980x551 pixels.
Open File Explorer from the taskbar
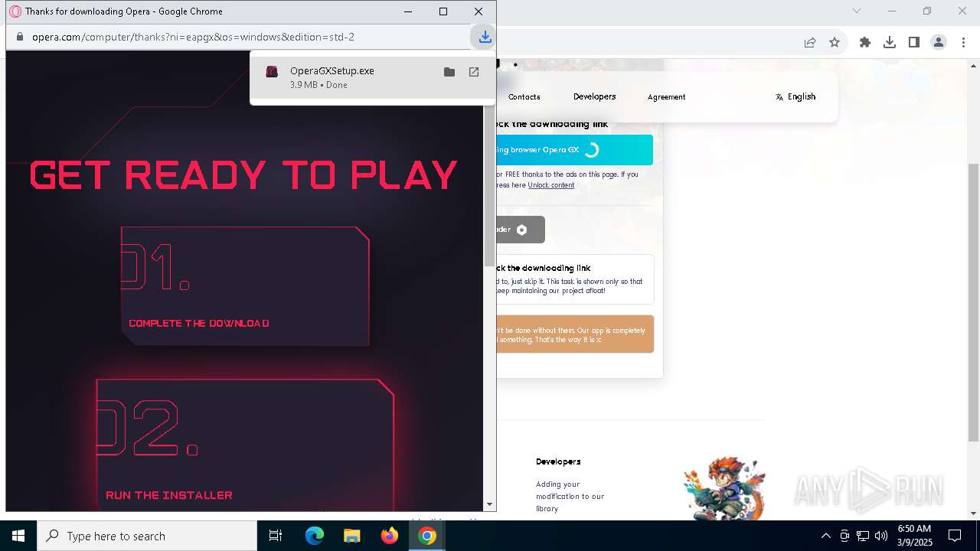pos(352,536)
